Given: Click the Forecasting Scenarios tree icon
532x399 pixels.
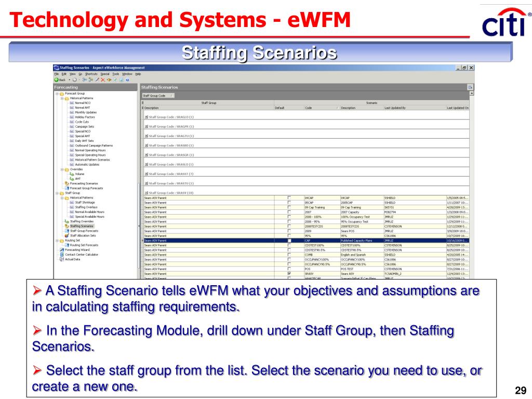Looking at the screenshot, I should click(x=67, y=183).
